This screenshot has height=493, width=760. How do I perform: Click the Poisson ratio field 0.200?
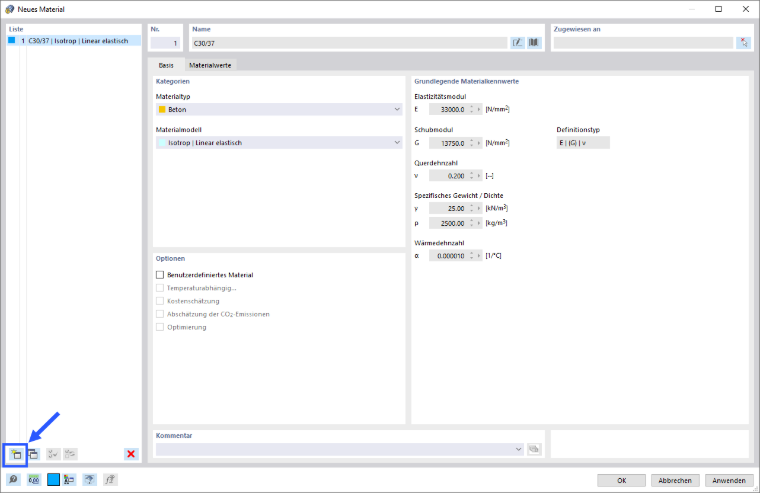pyautogui.click(x=448, y=176)
